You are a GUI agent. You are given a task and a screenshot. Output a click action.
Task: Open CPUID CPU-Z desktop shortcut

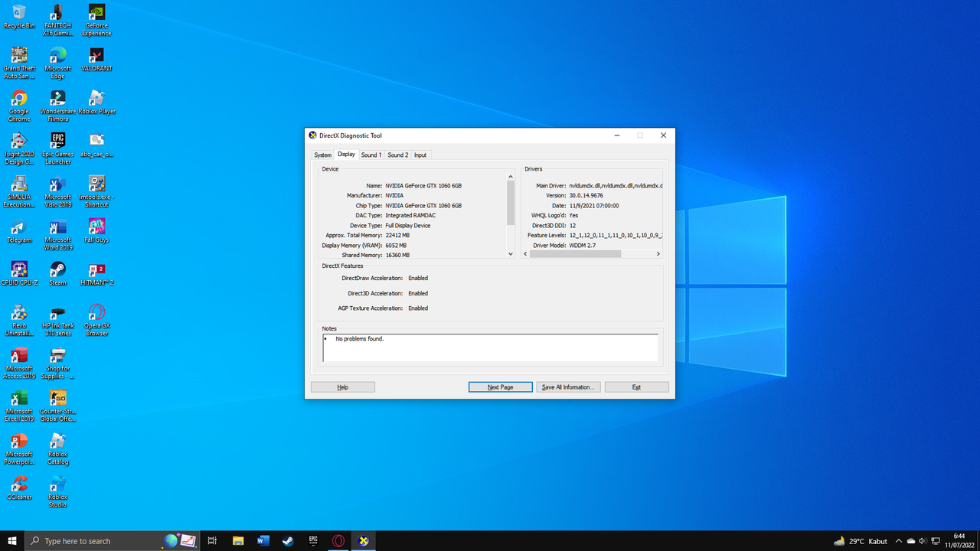click(19, 274)
